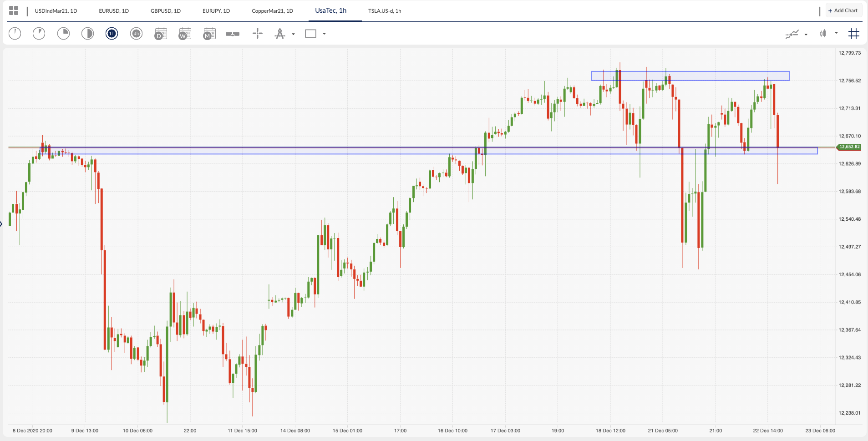Select the 1h timeframe button
Image resolution: width=868 pixels, height=441 pixels.
click(x=112, y=33)
